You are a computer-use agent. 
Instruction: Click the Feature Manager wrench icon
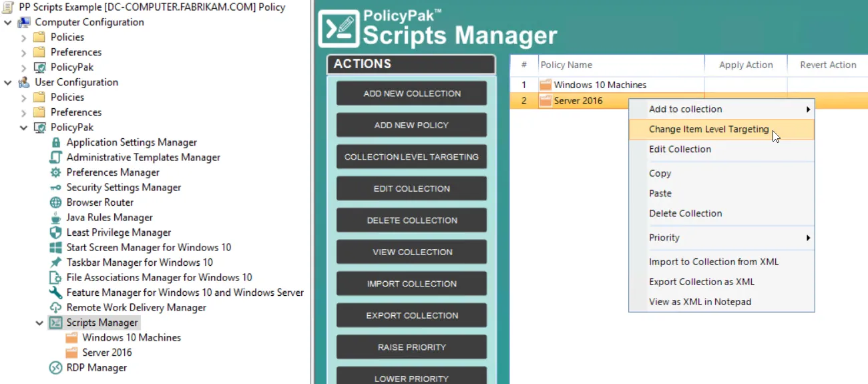[56, 293]
